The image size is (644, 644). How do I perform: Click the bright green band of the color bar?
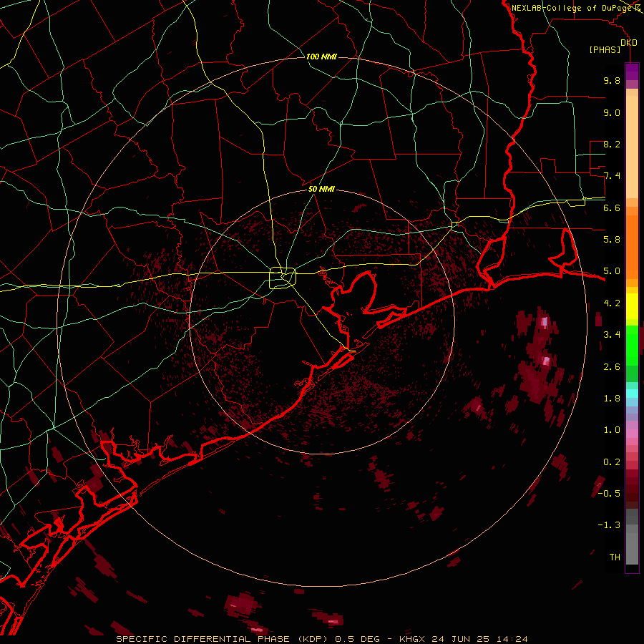click(x=632, y=345)
